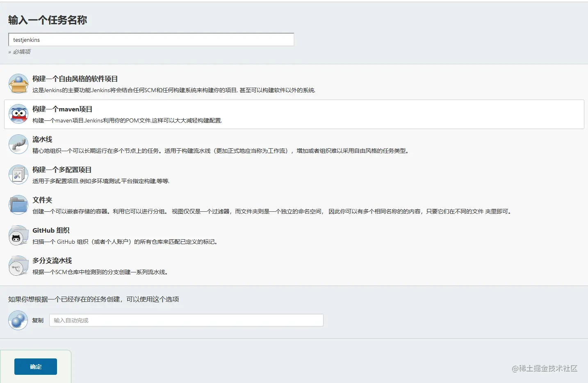Click the 文件夹 folder icon
The width and height of the screenshot is (588, 383).
[x=18, y=205]
